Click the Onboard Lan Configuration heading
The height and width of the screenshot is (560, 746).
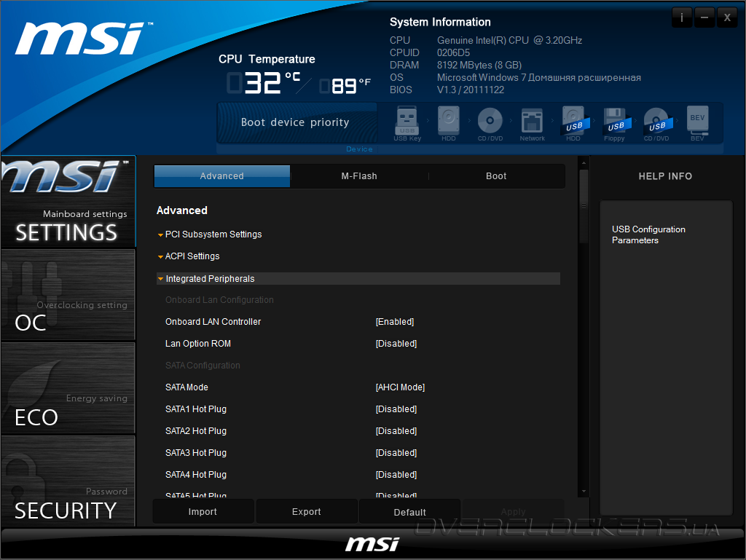click(219, 300)
